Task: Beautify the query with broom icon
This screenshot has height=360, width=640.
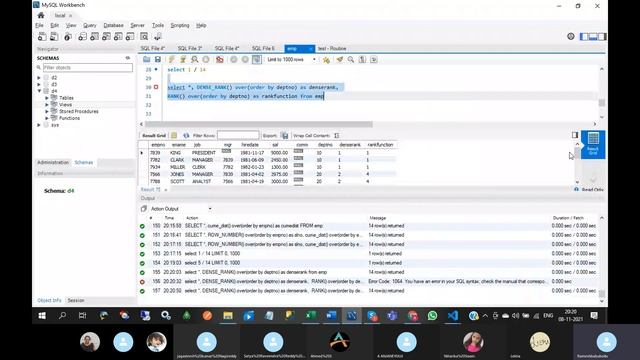Action: coord(339,60)
